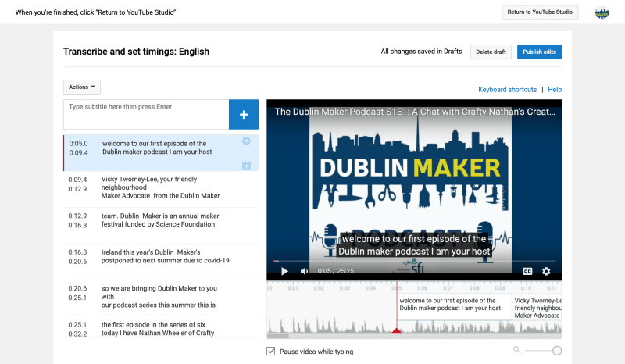Select the 'so we are bringing Dublin Maker' subtitle
This screenshot has width=625, height=364.
[161, 298]
